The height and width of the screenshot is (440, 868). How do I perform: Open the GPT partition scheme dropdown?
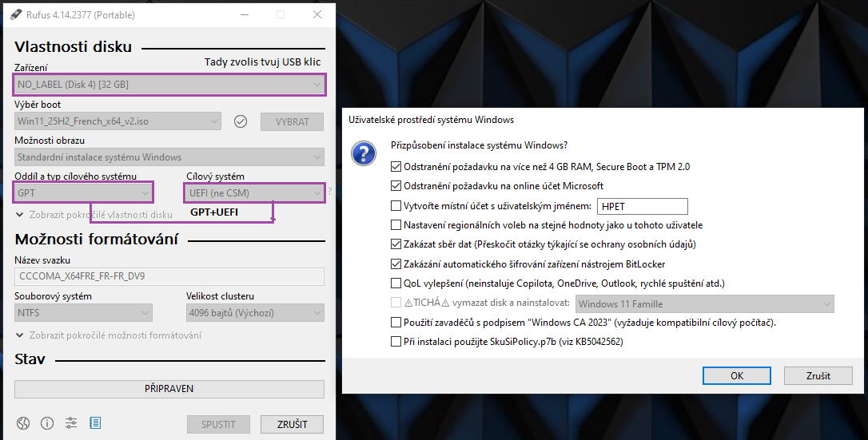coord(84,193)
